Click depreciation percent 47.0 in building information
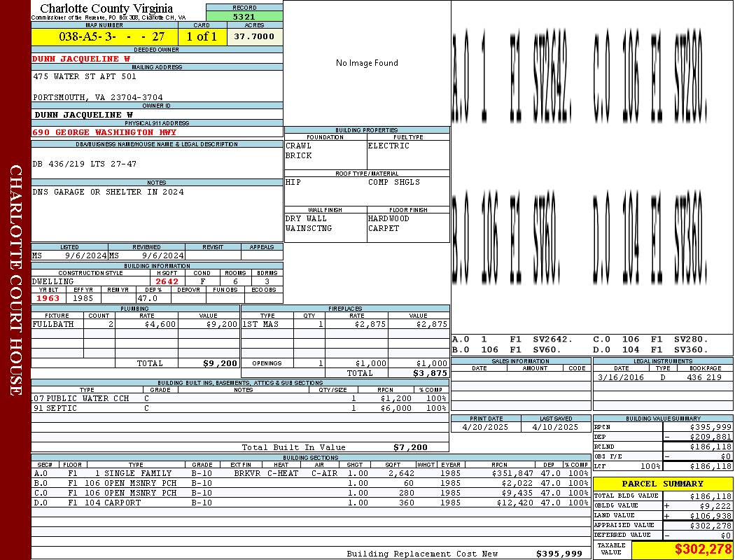Image resolution: width=735 pixels, height=560 pixels. coord(148,298)
